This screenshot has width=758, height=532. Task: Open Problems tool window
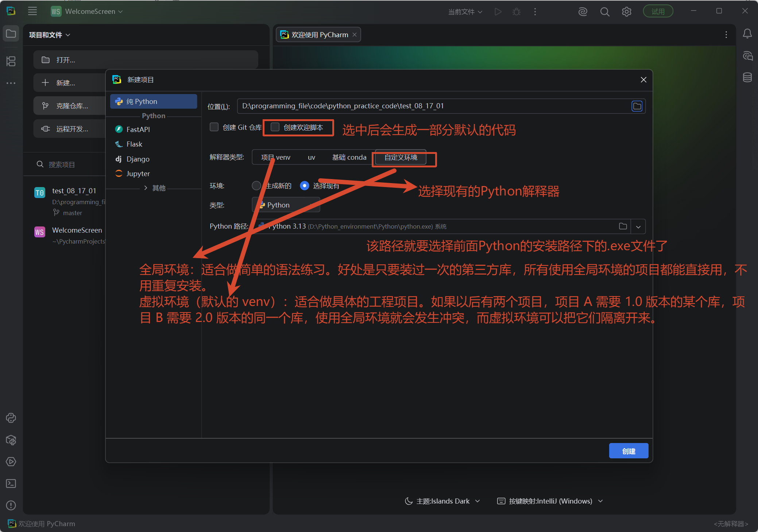click(x=11, y=505)
